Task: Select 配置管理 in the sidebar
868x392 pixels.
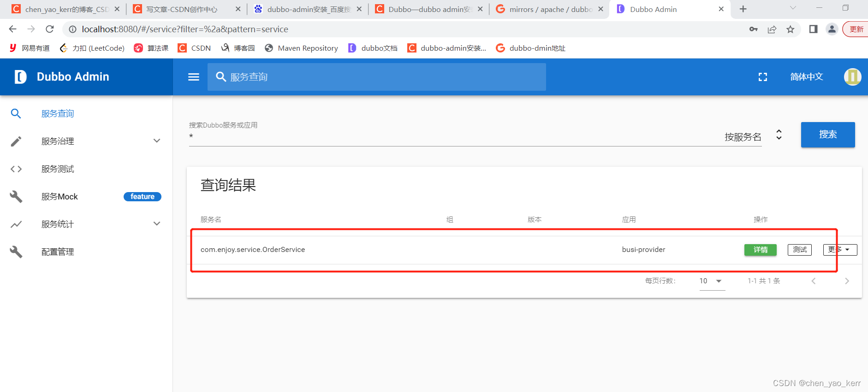Action: pos(58,252)
